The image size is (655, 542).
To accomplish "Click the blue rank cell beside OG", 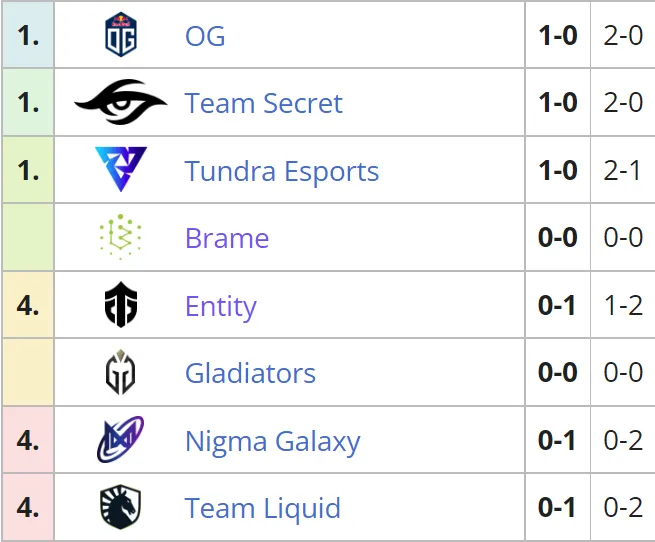I will click(28, 34).
